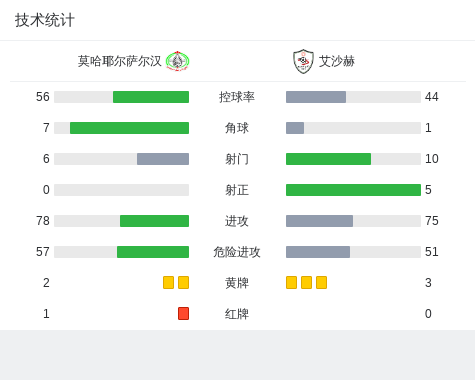Viewport: 475px width, 380px height.
Task: Click the green possession bar for the left team
Action: (151, 97)
